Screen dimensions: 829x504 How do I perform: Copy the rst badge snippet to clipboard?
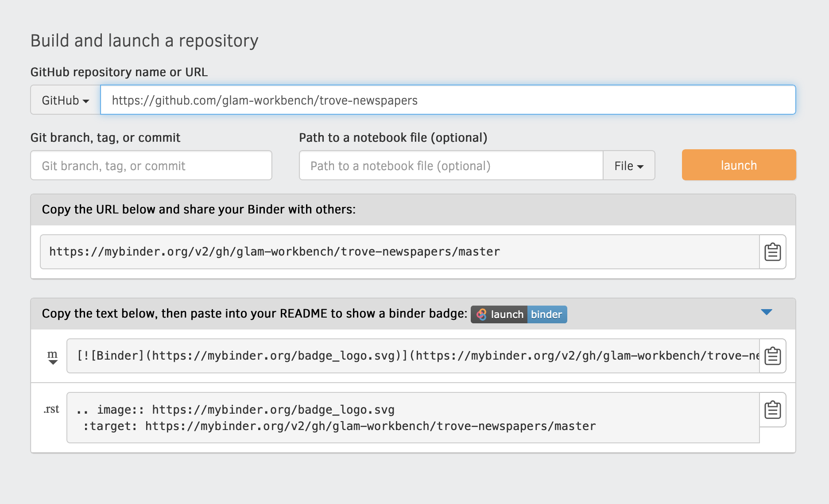point(773,410)
